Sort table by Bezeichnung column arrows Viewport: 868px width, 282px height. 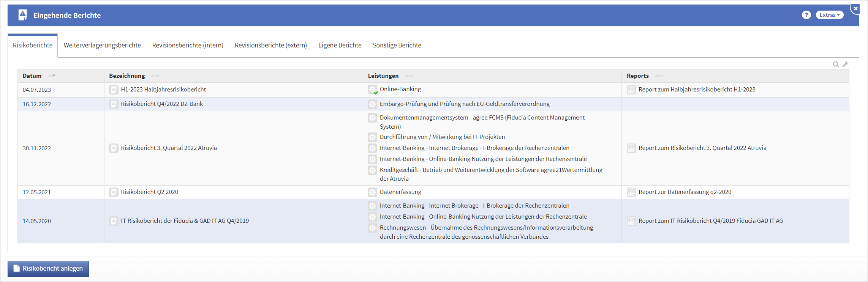155,76
